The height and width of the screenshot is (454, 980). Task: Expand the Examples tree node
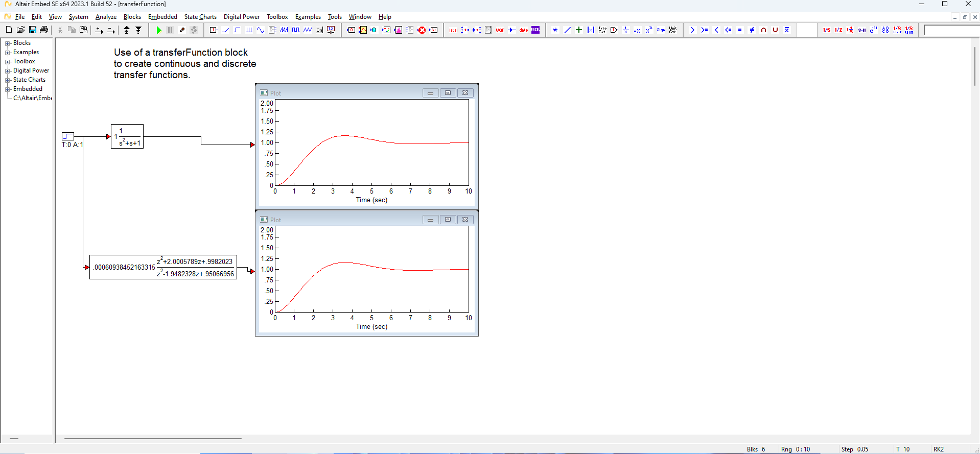(8, 53)
